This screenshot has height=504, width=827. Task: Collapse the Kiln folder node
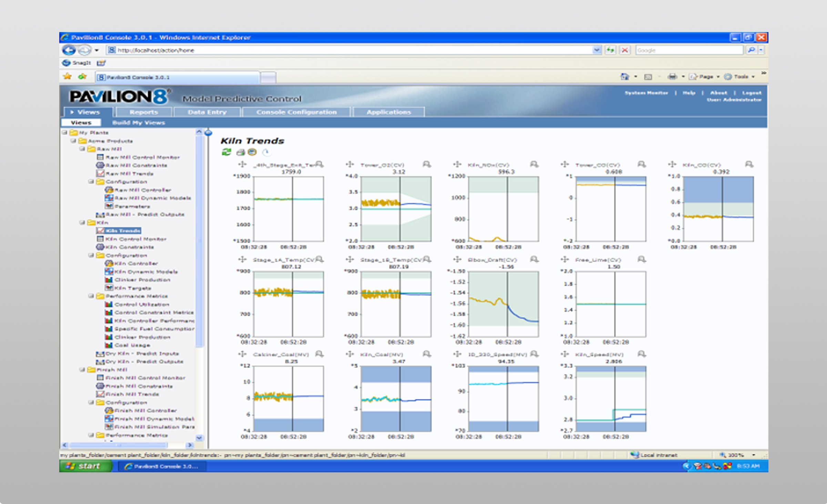tap(82, 223)
